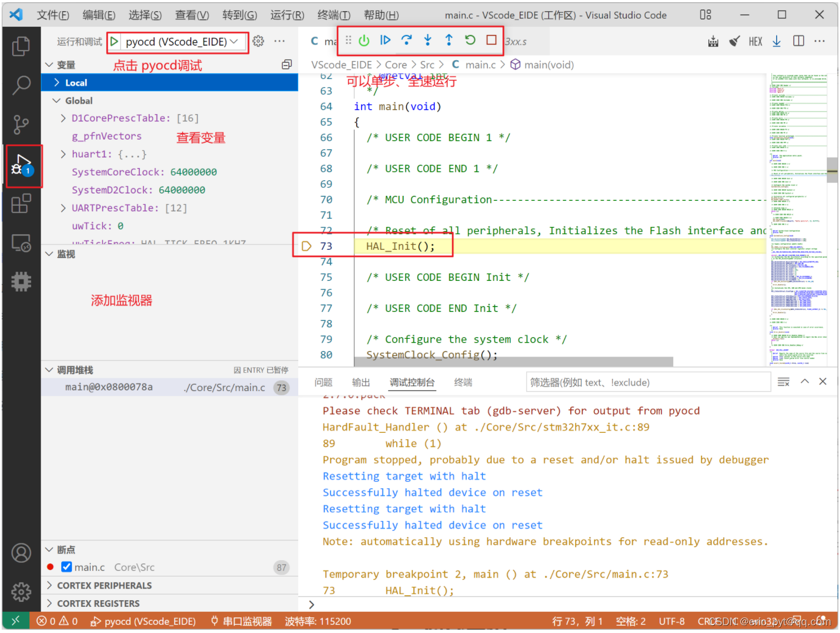Screen dimensions: 840x633
Task: Collapse the 监视 watch section
Action: pos(49,254)
